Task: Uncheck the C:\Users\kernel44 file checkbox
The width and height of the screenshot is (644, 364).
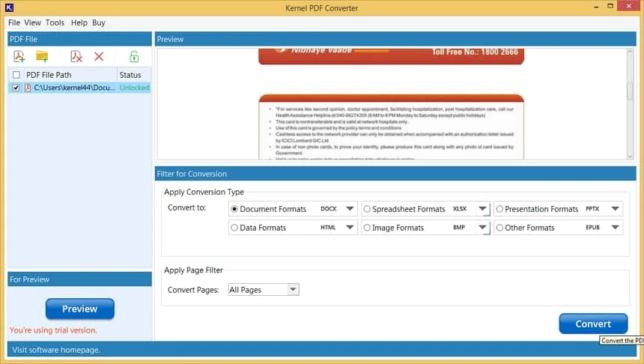Action: pyautogui.click(x=16, y=88)
